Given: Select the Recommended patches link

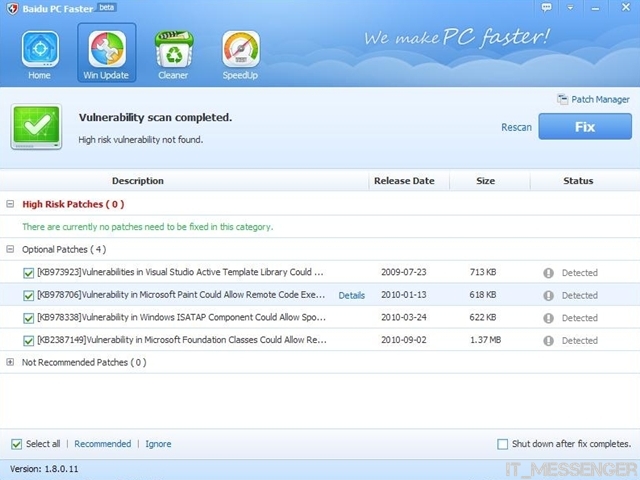Looking at the screenshot, I should [102, 444].
